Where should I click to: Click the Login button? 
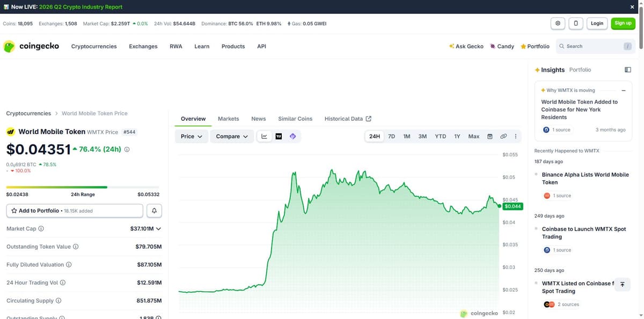coord(597,23)
